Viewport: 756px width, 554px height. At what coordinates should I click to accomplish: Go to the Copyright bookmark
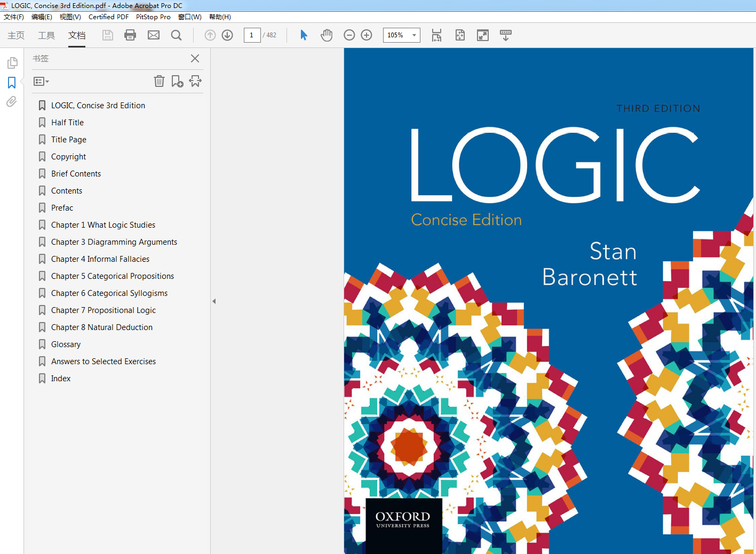tap(68, 157)
